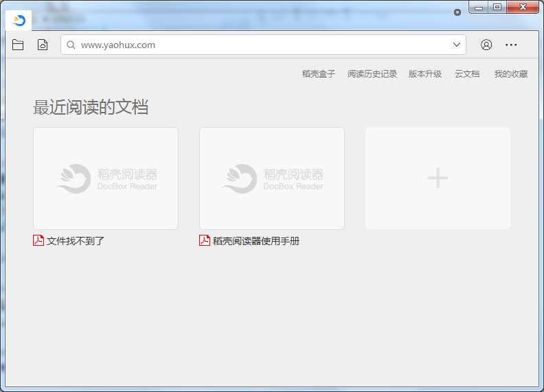Click the DocBox Reader home tab logo
The image size is (544, 392).
pyautogui.click(x=19, y=21)
